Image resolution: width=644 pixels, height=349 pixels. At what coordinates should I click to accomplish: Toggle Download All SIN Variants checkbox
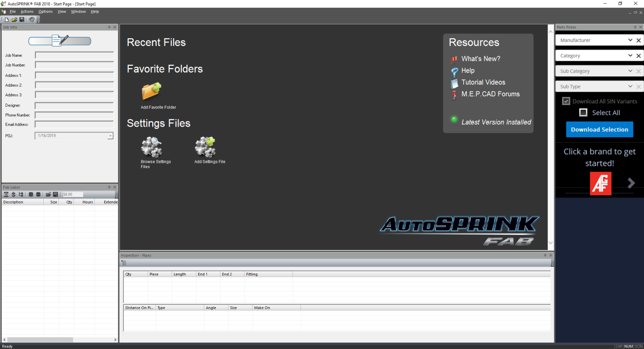pyautogui.click(x=566, y=101)
